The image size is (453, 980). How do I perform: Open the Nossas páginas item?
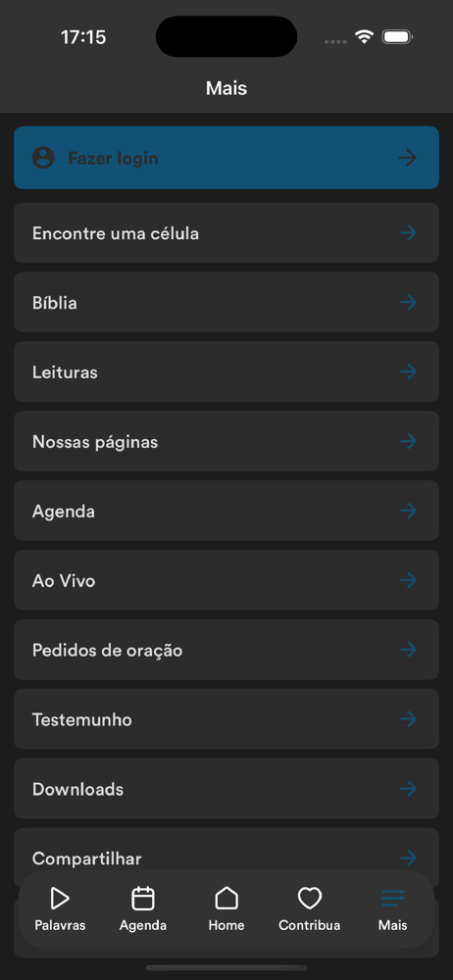coord(226,441)
